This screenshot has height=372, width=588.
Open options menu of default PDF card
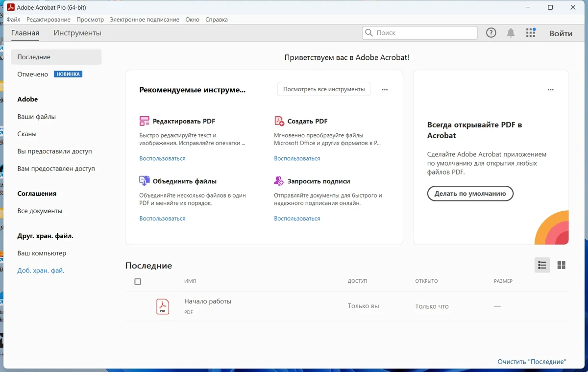coord(551,90)
